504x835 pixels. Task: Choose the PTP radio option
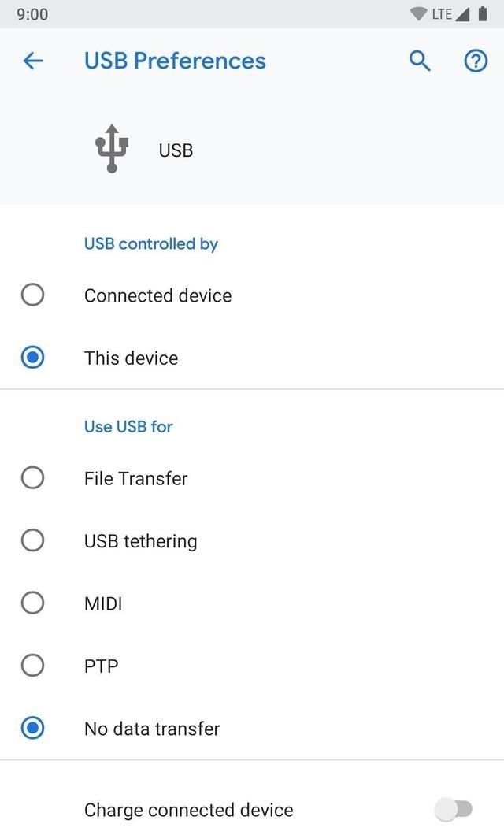(32, 666)
